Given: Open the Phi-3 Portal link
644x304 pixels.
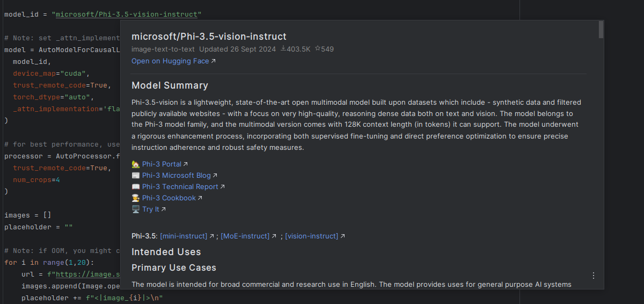Looking at the screenshot, I should click(x=162, y=164).
